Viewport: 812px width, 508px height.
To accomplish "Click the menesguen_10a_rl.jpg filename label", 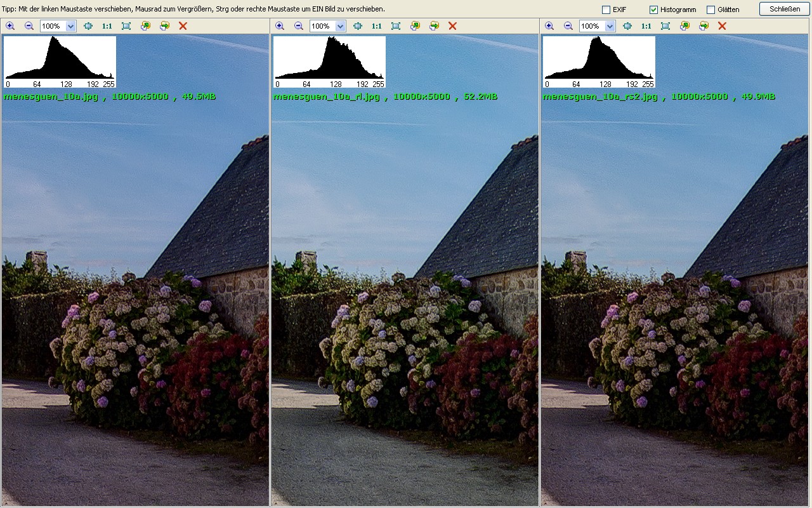I will tap(327, 97).
